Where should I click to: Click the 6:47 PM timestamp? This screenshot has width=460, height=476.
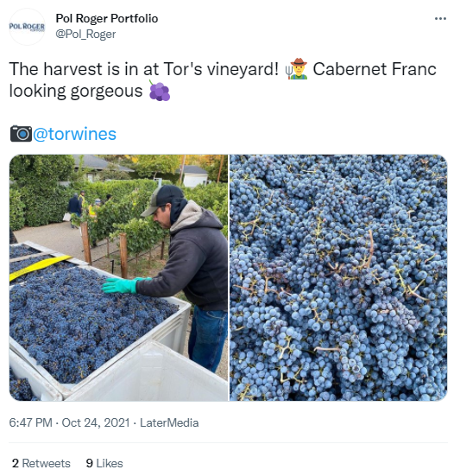(x=30, y=422)
